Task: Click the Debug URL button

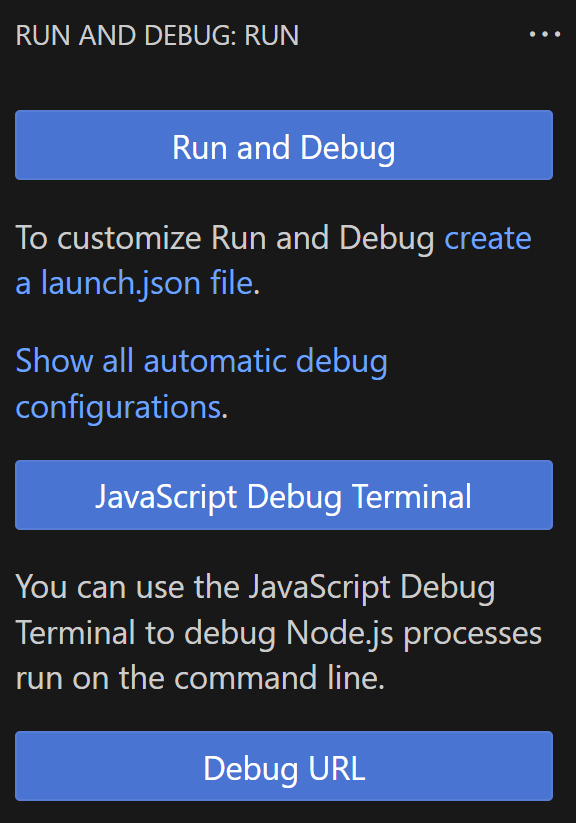Action: 283,766
